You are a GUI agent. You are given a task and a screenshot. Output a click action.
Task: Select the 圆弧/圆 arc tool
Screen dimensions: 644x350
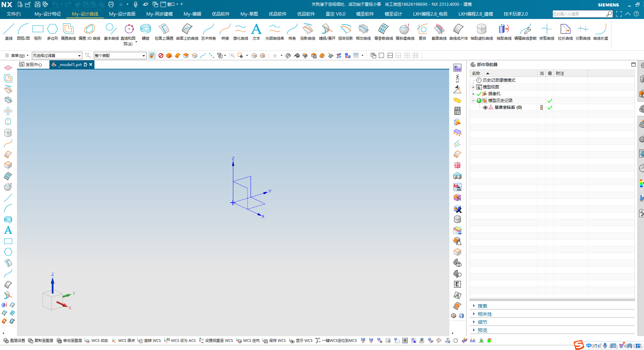click(23, 32)
